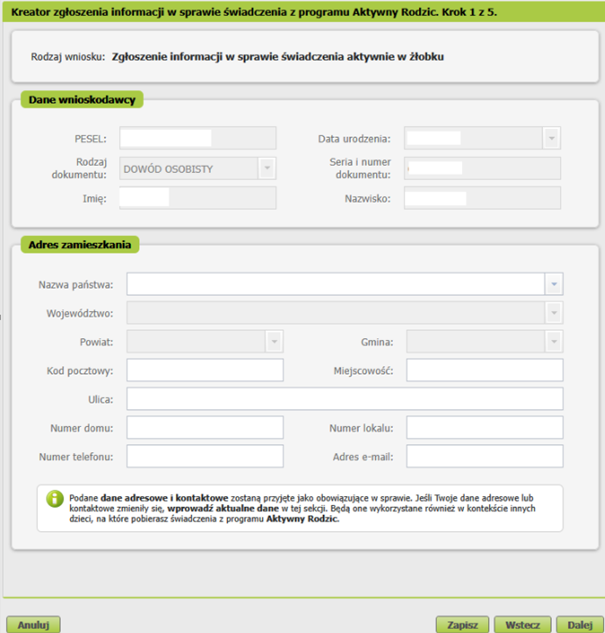Click the Numer domu input field
Image resolution: width=605 pixels, height=633 pixels.
pyautogui.click(x=205, y=428)
